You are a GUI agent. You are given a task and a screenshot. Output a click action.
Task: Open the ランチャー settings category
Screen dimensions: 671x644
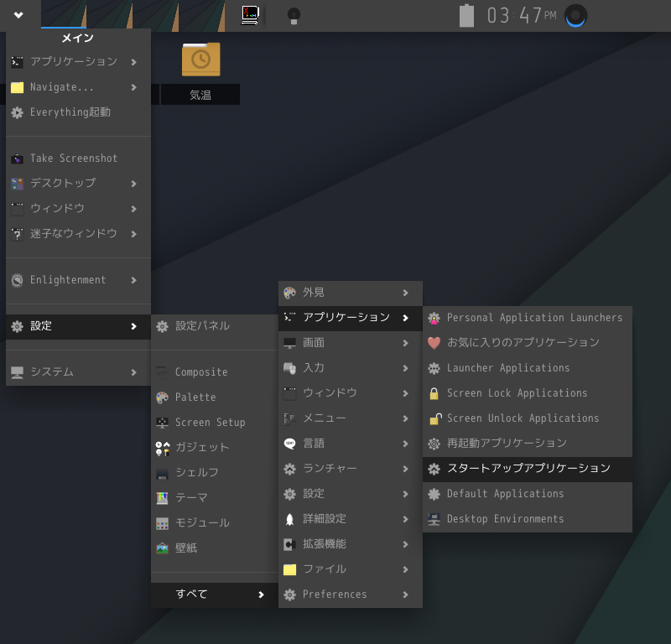(350, 469)
